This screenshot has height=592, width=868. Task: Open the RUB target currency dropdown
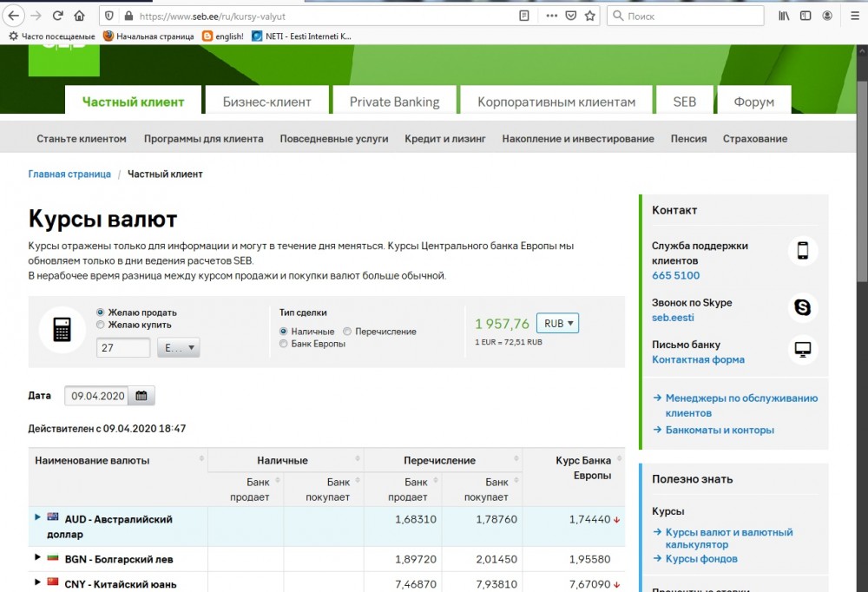point(557,323)
